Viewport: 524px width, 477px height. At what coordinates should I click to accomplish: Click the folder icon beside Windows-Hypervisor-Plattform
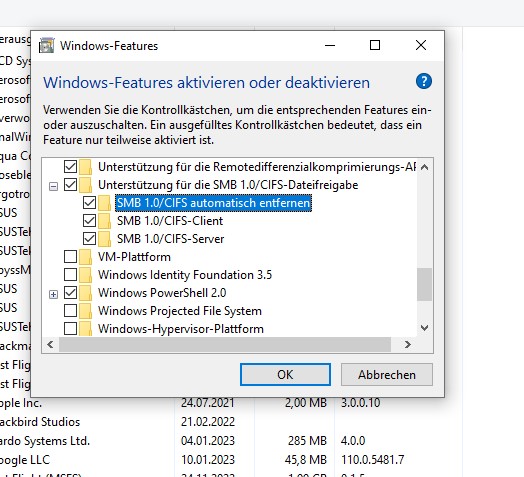pyautogui.click(x=85, y=329)
